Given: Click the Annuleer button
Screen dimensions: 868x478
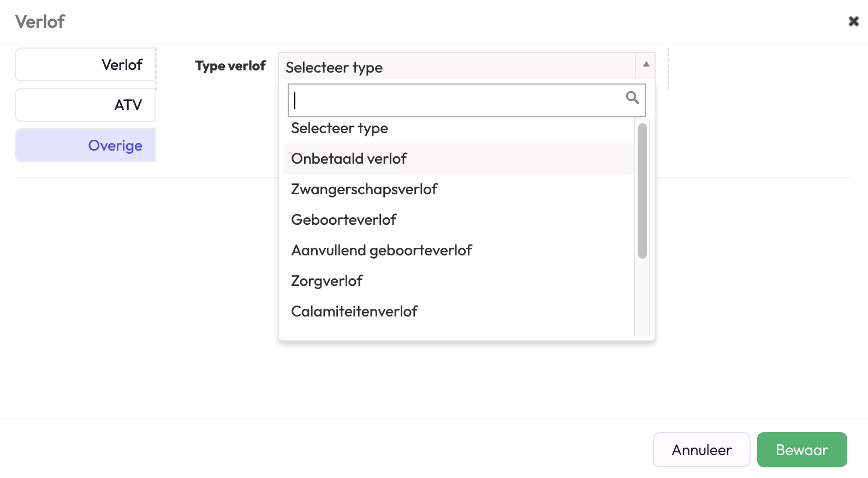Looking at the screenshot, I should [701, 450].
